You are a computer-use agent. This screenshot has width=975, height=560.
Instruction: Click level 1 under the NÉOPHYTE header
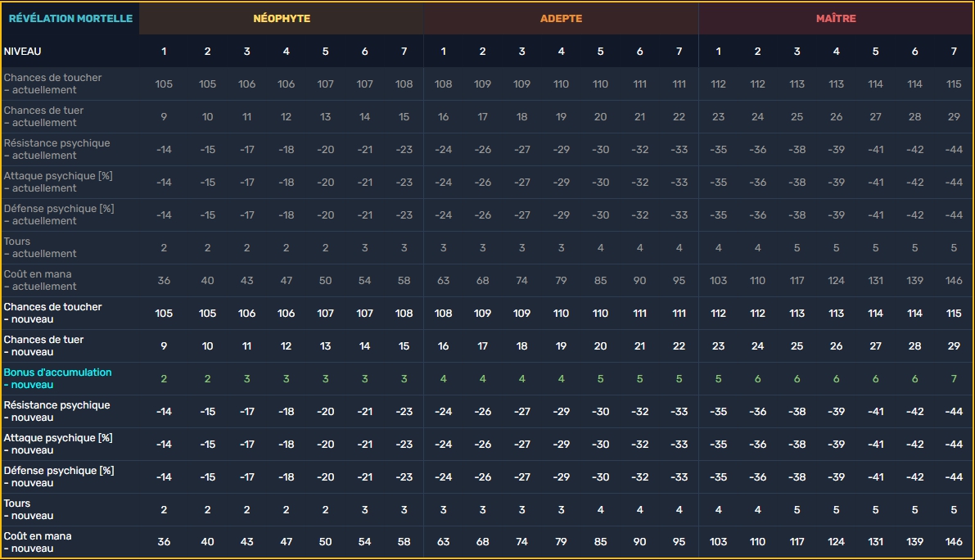click(165, 52)
